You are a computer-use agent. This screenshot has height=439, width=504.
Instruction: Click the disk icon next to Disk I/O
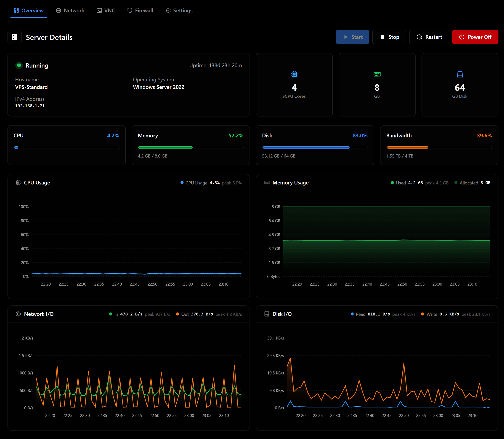click(x=267, y=314)
